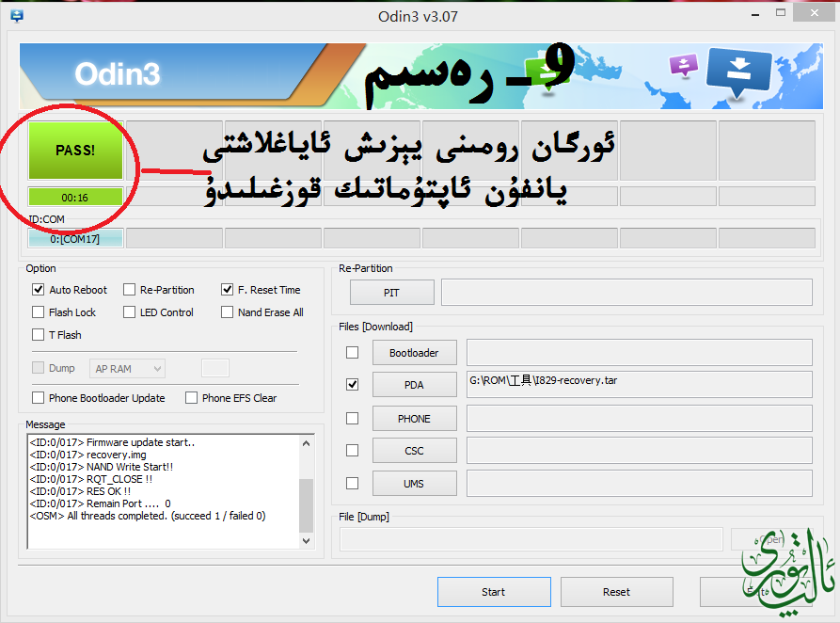
Task: Click the File Dump path field
Action: pyautogui.click(x=531, y=539)
